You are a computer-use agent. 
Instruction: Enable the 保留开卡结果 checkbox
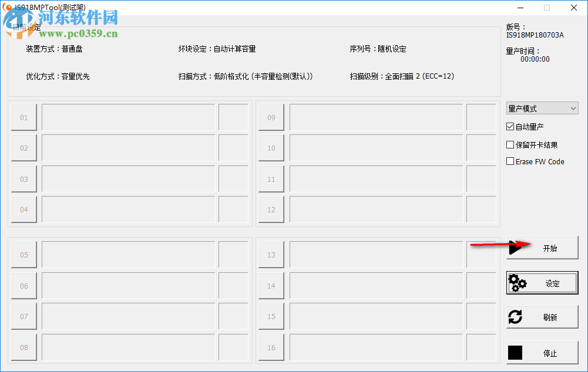click(x=510, y=144)
